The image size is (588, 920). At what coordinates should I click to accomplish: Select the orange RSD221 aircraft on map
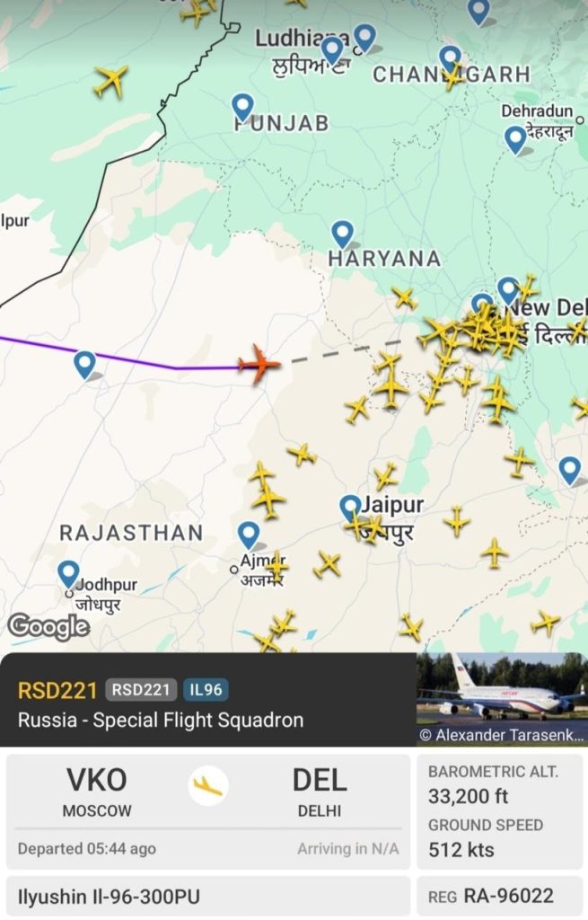(259, 365)
